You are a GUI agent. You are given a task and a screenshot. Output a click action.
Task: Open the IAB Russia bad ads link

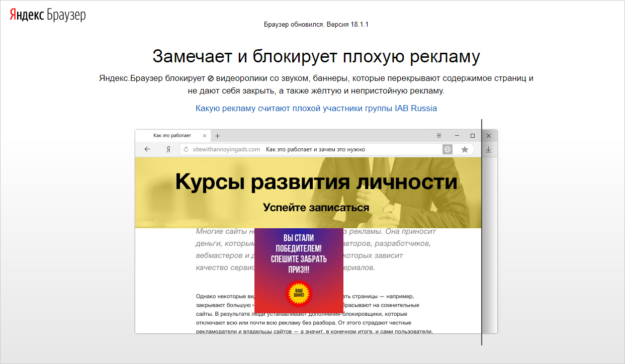pos(316,108)
